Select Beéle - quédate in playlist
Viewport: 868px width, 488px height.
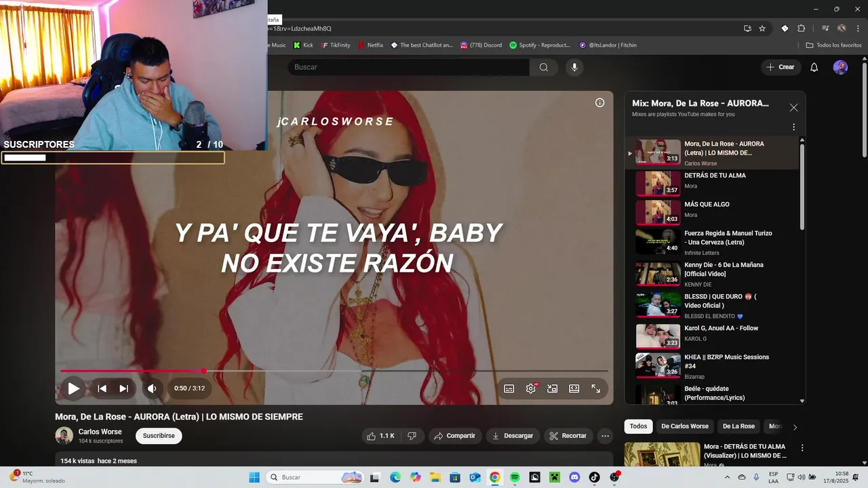(711, 394)
